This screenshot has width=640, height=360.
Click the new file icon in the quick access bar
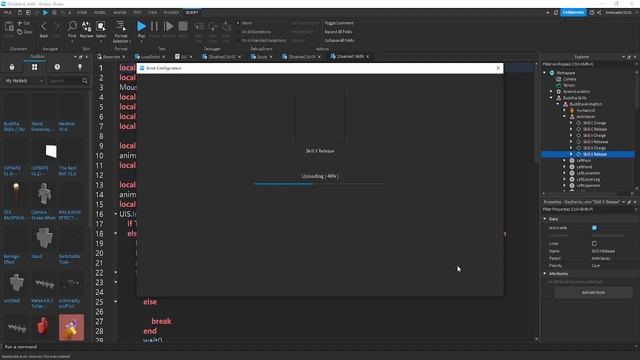pos(20,13)
